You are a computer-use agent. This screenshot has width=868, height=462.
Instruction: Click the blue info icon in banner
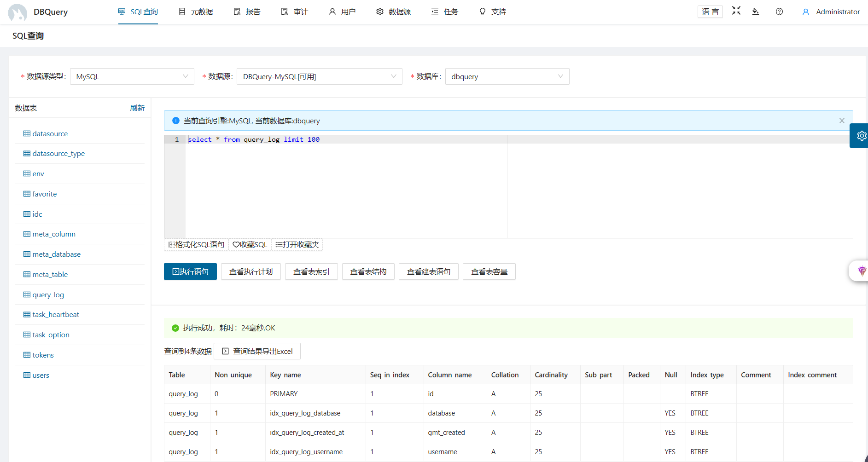click(175, 121)
